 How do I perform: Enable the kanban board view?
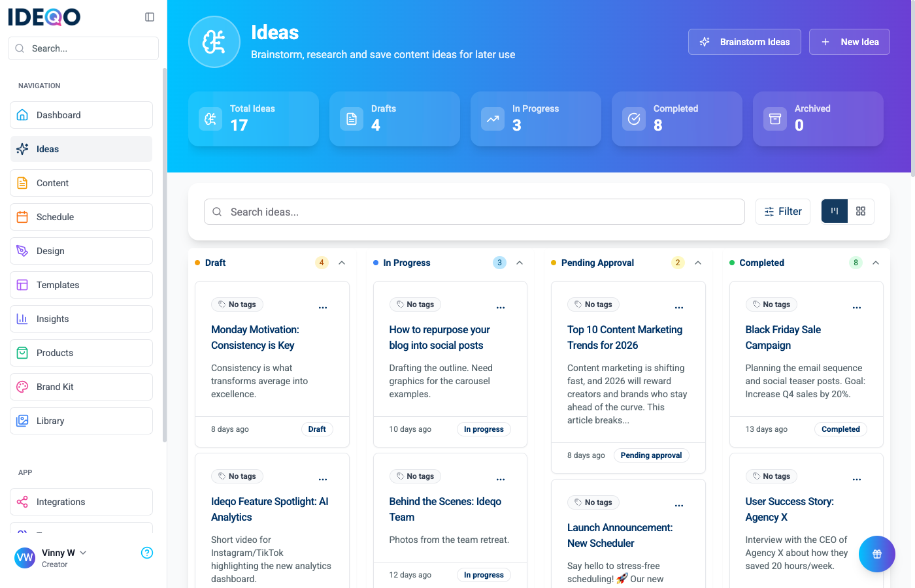pyautogui.click(x=834, y=211)
